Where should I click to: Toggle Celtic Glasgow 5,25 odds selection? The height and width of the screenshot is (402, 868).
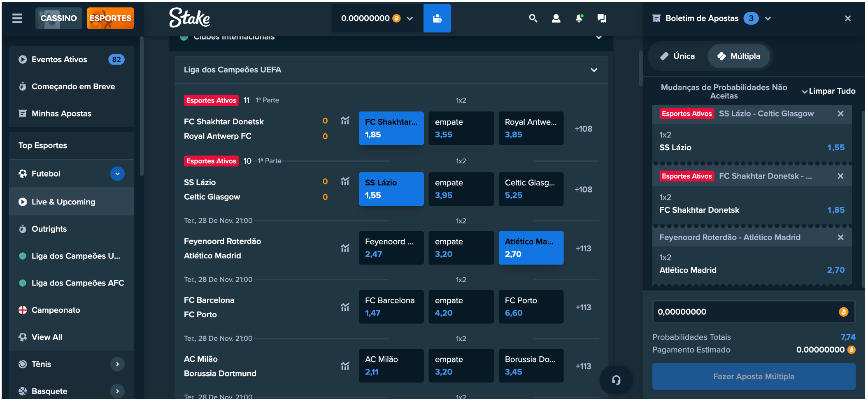531,189
